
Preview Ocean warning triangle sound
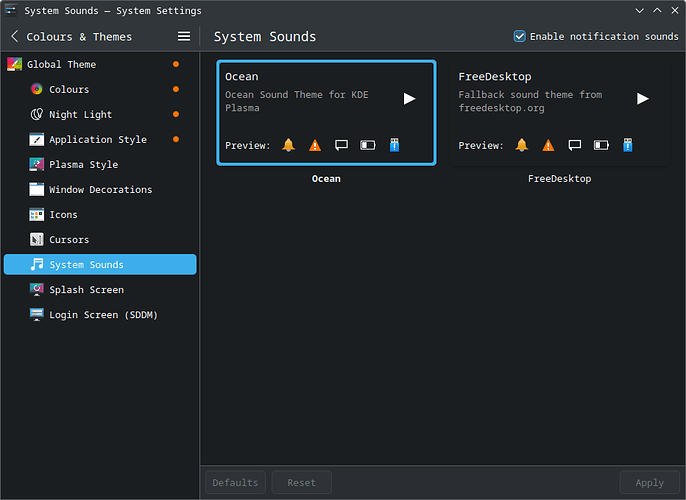pos(315,145)
